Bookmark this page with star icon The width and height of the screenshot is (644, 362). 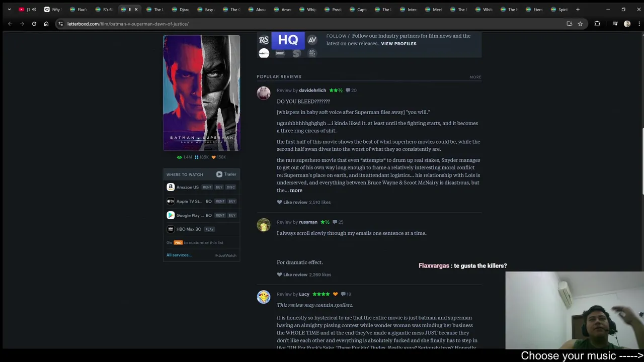click(x=580, y=24)
